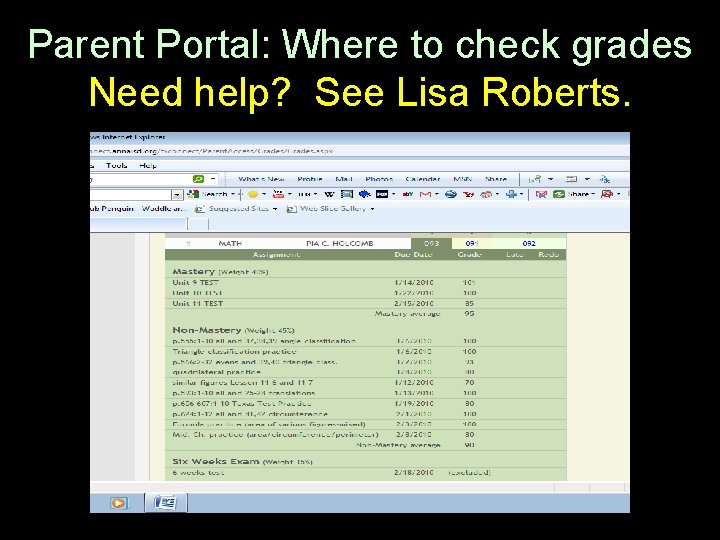This screenshot has width=720, height=540.
Task: Select grading period 091 cell
Action: [x=472, y=243]
